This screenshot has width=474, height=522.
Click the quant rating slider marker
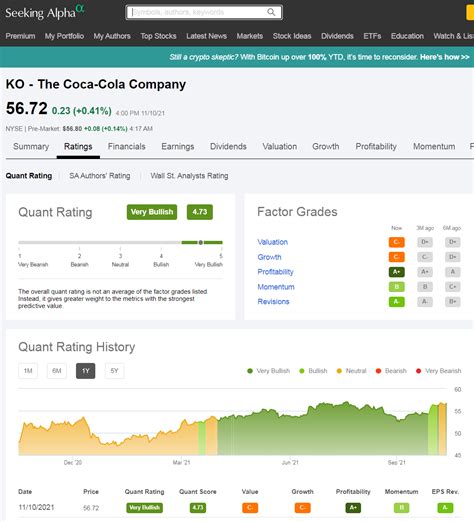(x=201, y=242)
